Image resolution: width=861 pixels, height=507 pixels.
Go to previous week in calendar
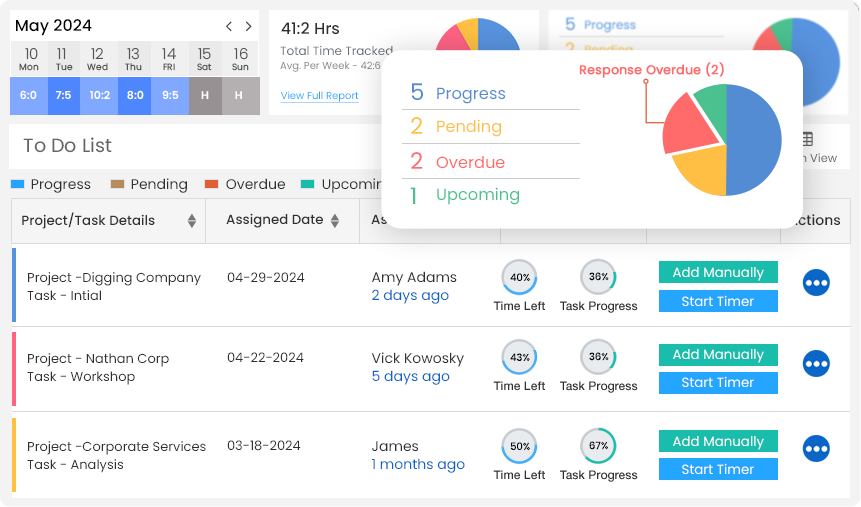(x=229, y=27)
